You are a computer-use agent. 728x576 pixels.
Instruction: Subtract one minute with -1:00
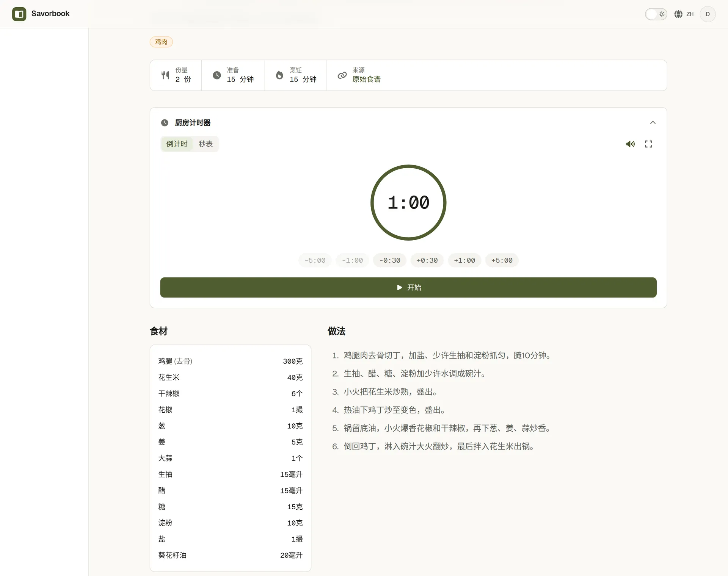352,260
